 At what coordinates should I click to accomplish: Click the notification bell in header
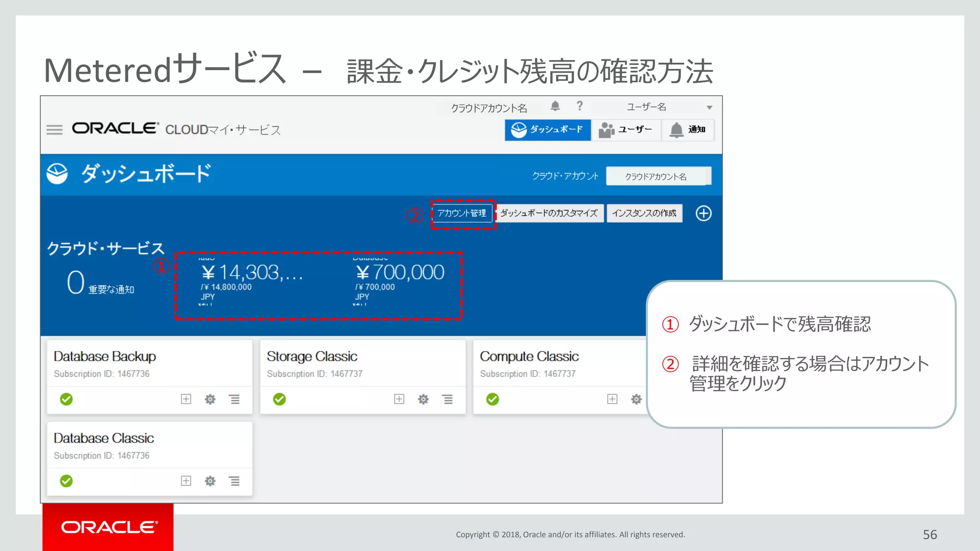555,106
